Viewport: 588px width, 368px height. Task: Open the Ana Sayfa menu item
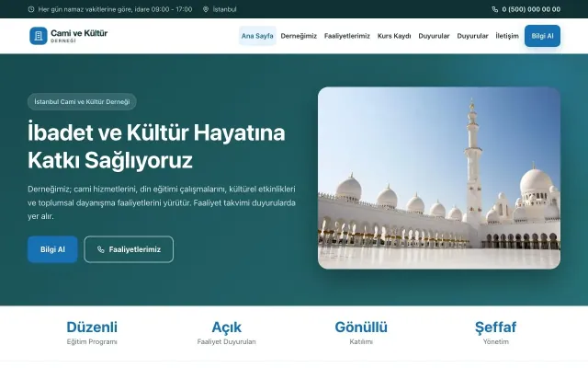257,36
